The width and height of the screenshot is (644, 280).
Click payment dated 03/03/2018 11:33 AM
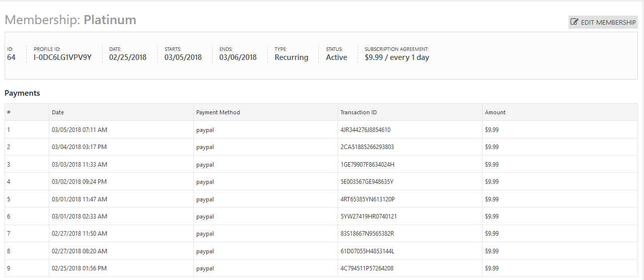(x=79, y=165)
